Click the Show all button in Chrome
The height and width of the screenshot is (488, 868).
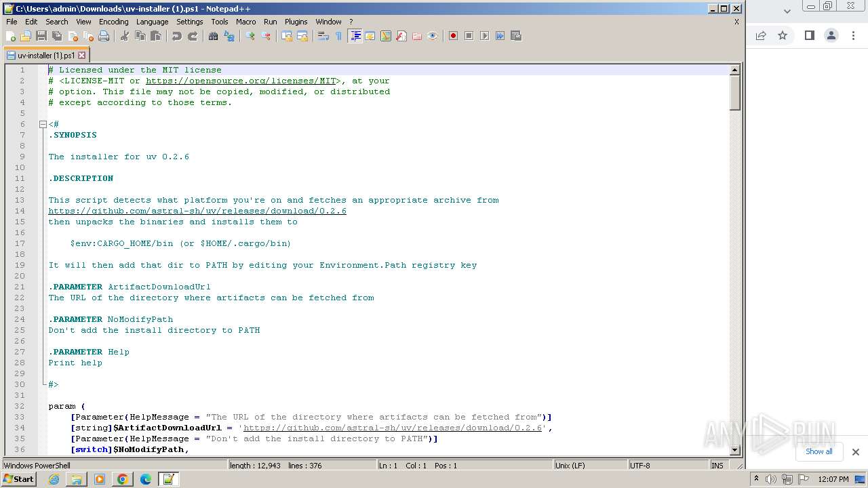click(818, 451)
